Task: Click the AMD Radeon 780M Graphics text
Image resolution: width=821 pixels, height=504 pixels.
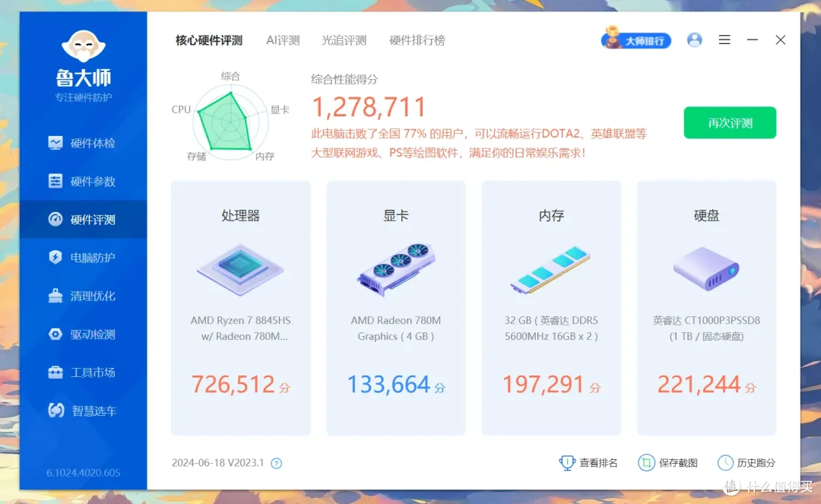Action: [396, 328]
